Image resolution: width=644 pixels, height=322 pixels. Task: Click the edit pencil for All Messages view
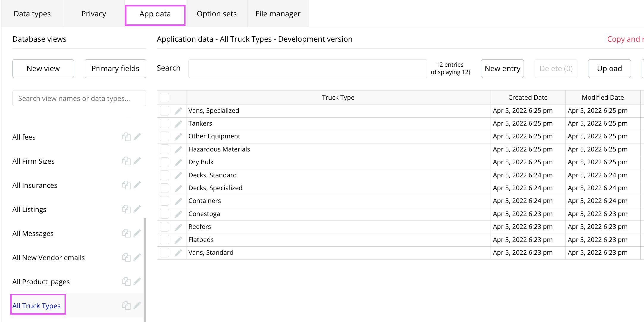pyautogui.click(x=137, y=233)
